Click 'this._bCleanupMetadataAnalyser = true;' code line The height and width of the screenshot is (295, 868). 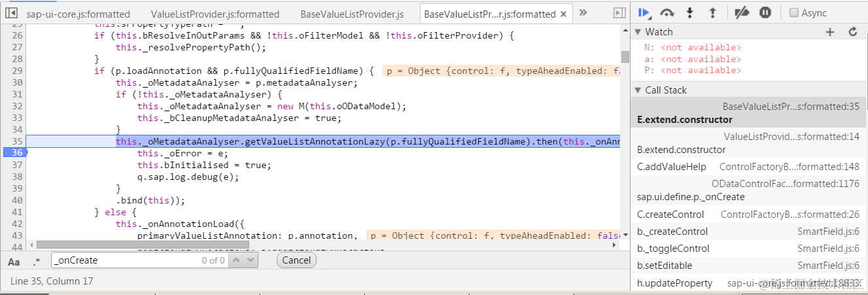tap(239, 118)
